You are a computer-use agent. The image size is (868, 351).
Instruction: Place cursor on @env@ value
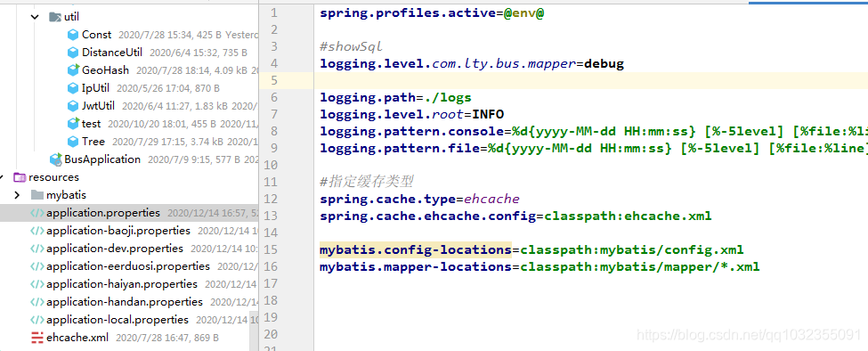(x=523, y=12)
